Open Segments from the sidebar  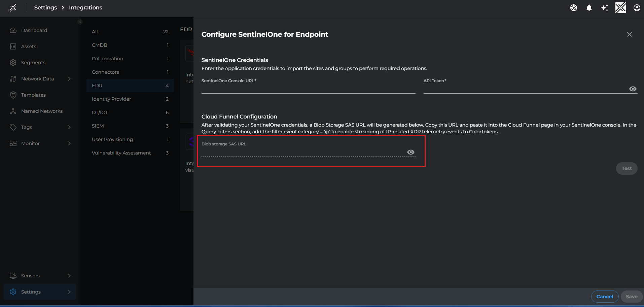coord(33,62)
